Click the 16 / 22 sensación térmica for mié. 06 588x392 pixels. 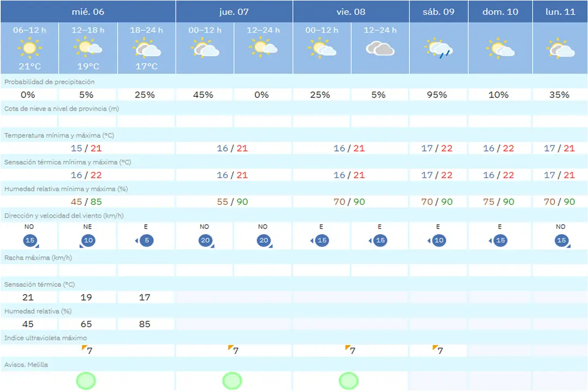point(86,175)
